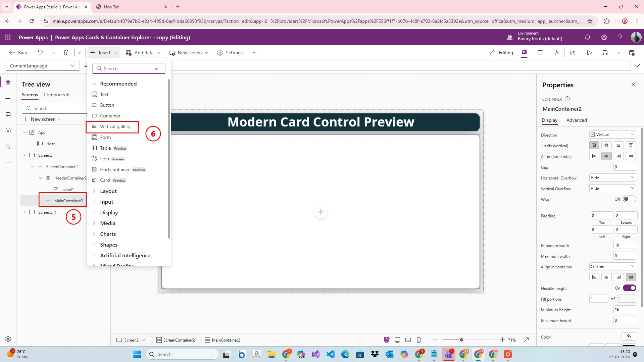Image resolution: width=644 pixels, height=362 pixels.
Task: Expand the Charts category in Insert menu
Action: tap(94, 234)
